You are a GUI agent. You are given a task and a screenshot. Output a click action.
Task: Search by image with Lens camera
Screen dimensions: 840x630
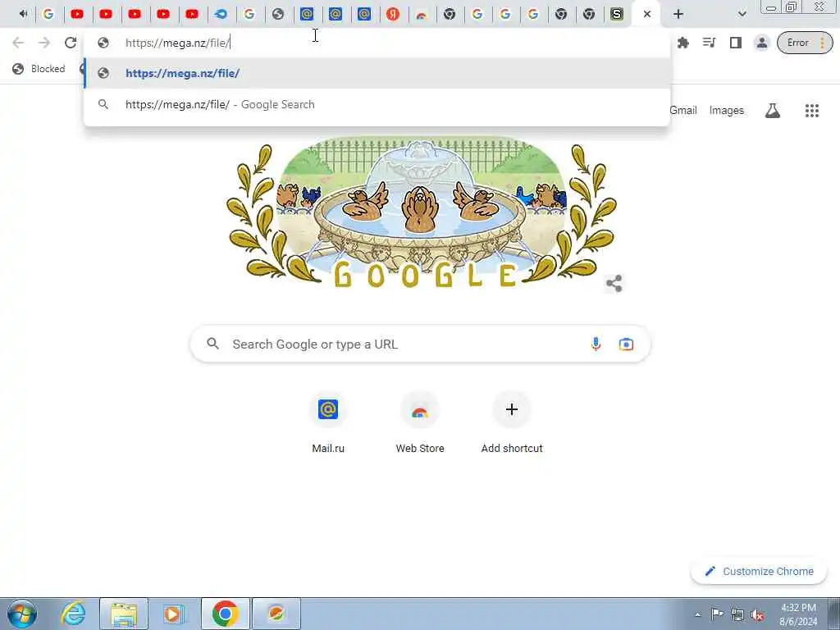(x=626, y=344)
